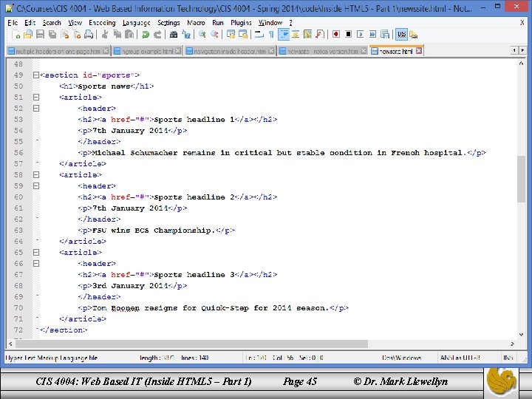
Task: Click the Find binoculars icon
Action: click(174, 34)
